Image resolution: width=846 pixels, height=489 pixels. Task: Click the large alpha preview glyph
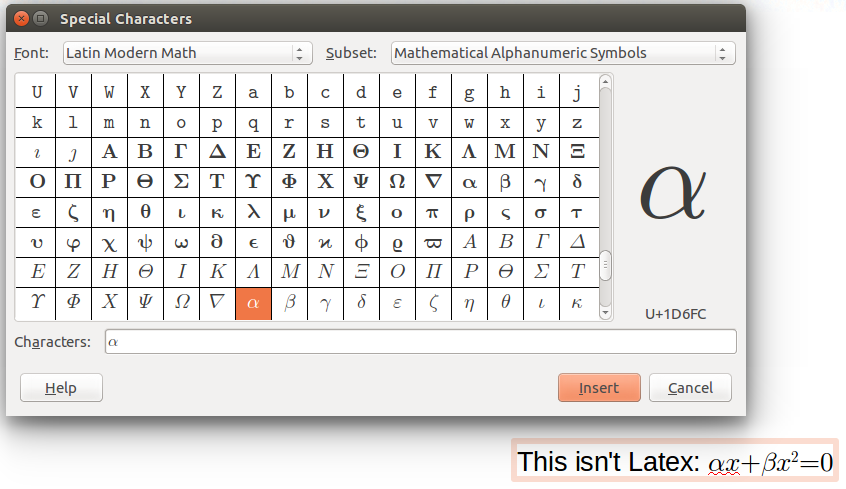click(x=673, y=193)
